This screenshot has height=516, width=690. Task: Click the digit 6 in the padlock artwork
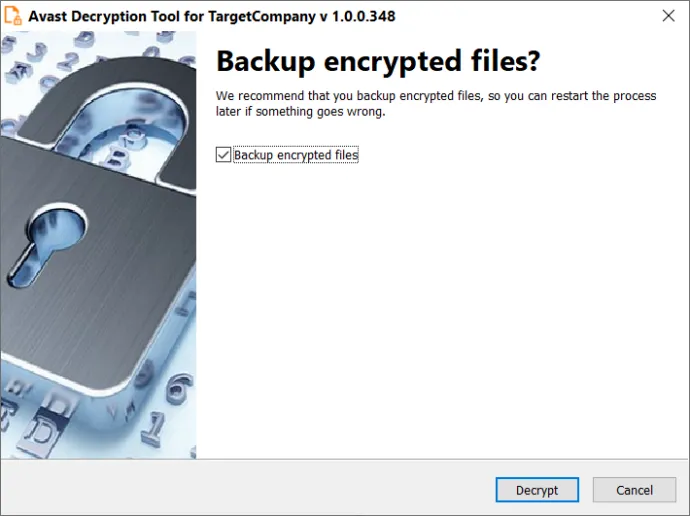pos(177,385)
